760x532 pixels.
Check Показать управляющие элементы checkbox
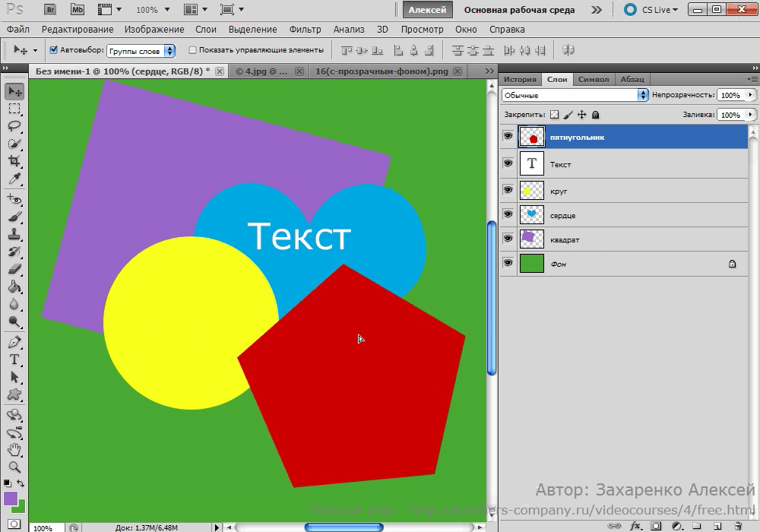(x=192, y=49)
